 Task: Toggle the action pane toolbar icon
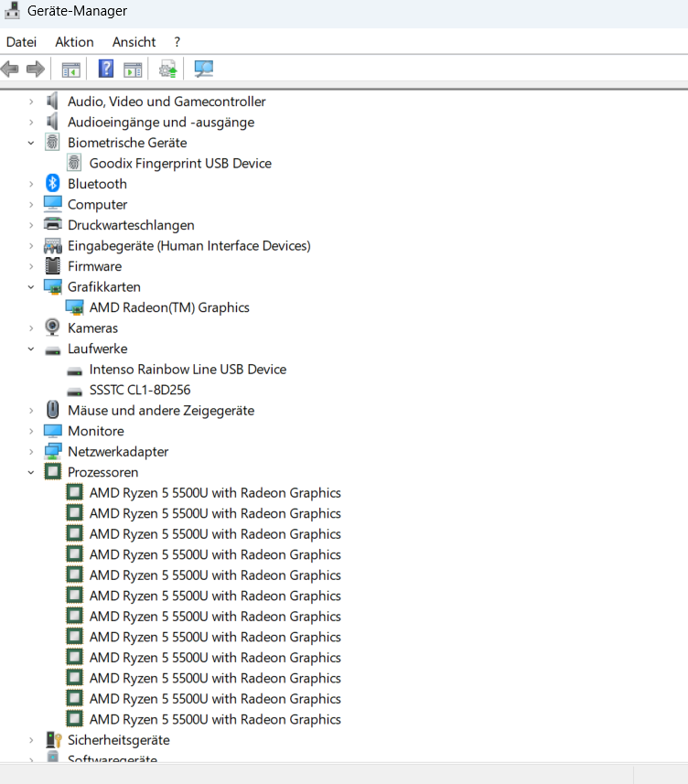pyautogui.click(x=133, y=70)
